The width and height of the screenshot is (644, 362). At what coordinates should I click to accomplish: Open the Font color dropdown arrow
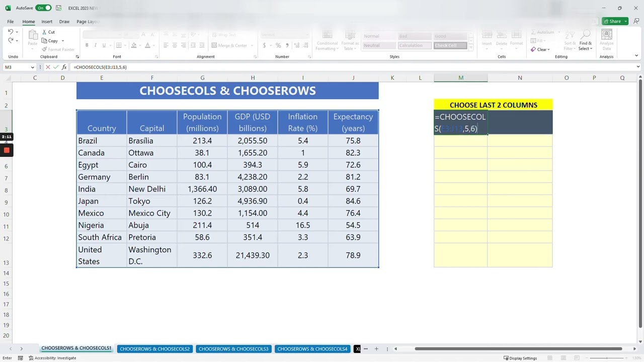click(153, 45)
